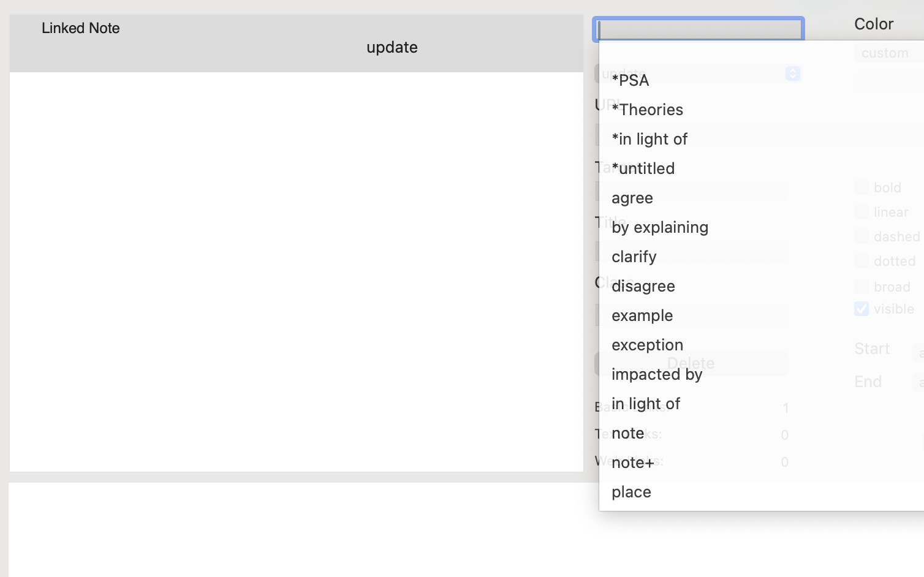Viewport: 924px width, 577px height.
Task: Toggle the "visible" checkbox
Action: click(862, 309)
